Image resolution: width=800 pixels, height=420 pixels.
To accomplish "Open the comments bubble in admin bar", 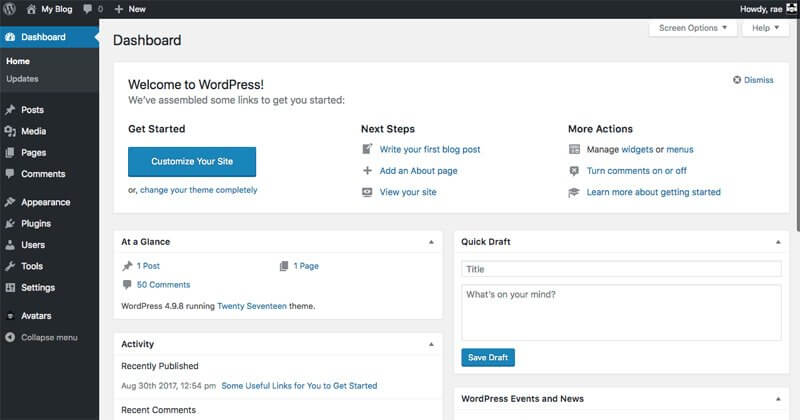I will (x=88, y=9).
